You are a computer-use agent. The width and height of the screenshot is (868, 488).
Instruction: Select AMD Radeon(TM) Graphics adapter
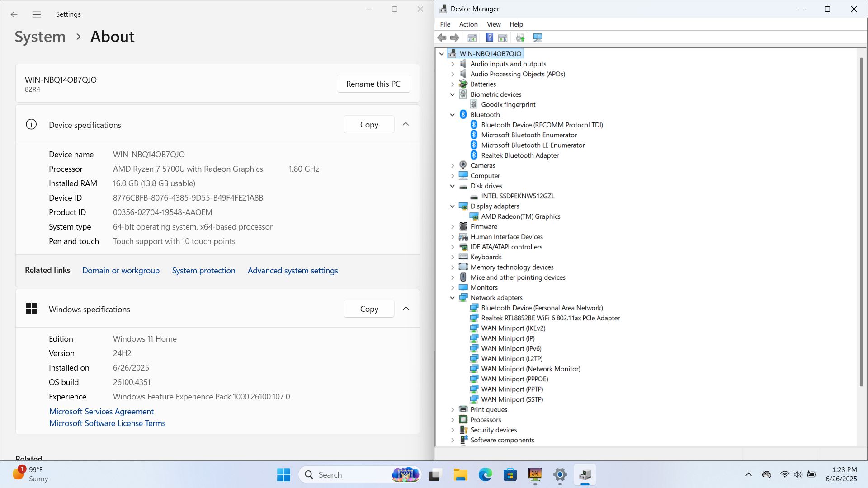(520, 216)
